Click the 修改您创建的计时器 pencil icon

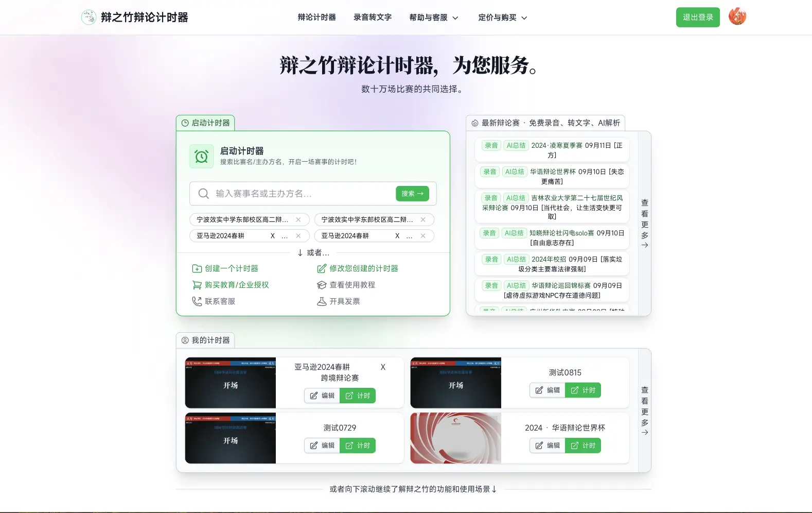click(322, 268)
